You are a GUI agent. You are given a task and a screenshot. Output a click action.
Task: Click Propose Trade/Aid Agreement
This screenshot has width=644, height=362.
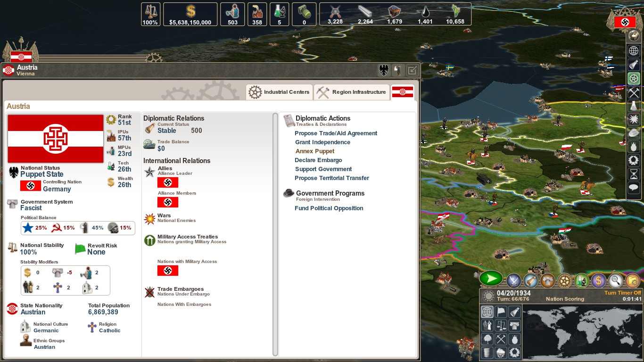tap(336, 133)
